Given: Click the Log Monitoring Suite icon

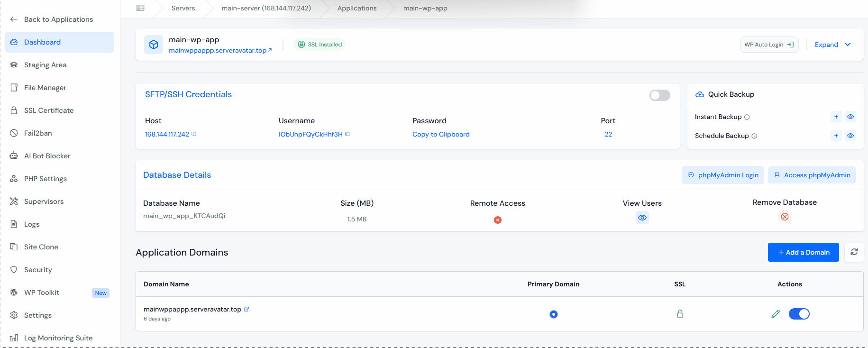Looking at the screenshot, I should [14, 338].
